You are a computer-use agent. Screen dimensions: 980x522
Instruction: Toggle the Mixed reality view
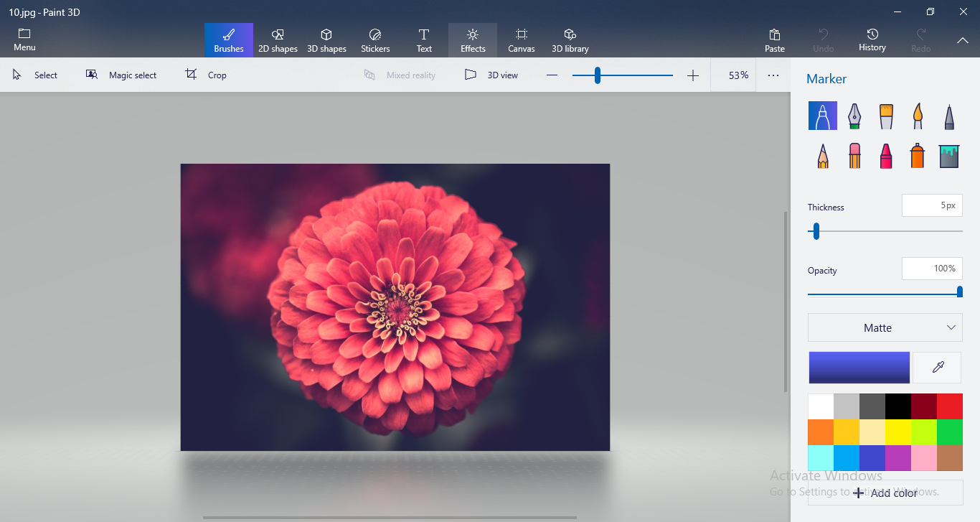pyautogui.click(x=400, y=75)
